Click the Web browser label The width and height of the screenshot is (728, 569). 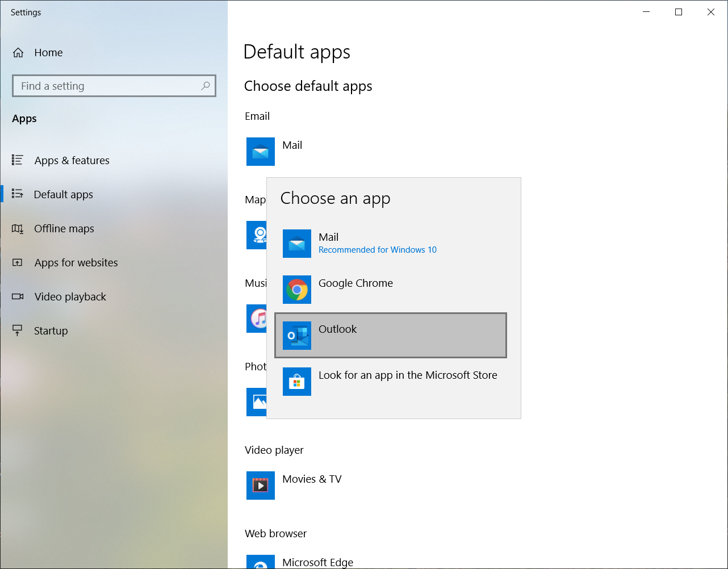tap(275, 534)
